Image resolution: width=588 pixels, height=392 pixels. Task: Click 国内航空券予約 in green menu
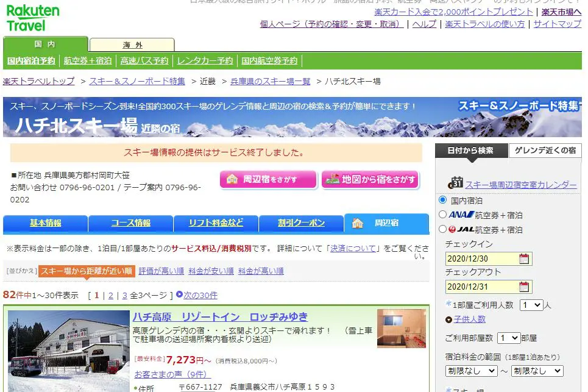pyautogui.click(x=269, y=60)
